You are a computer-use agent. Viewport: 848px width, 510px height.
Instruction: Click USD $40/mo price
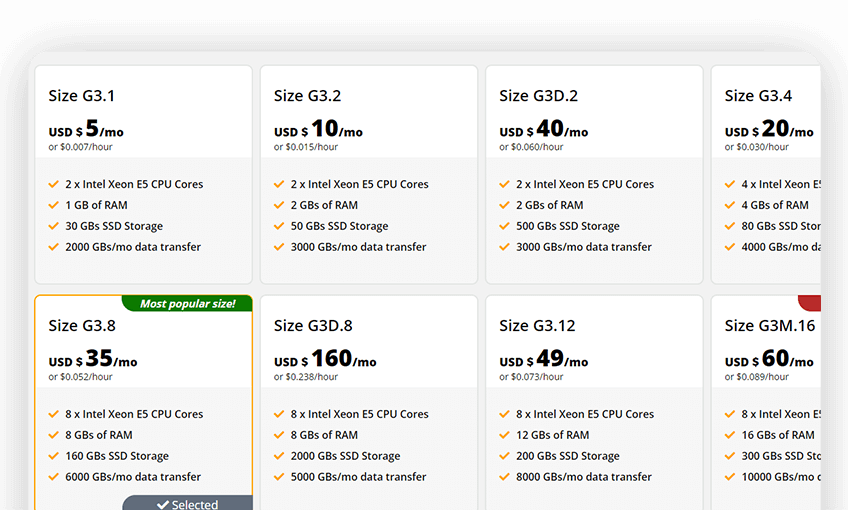tap(544, 129)
